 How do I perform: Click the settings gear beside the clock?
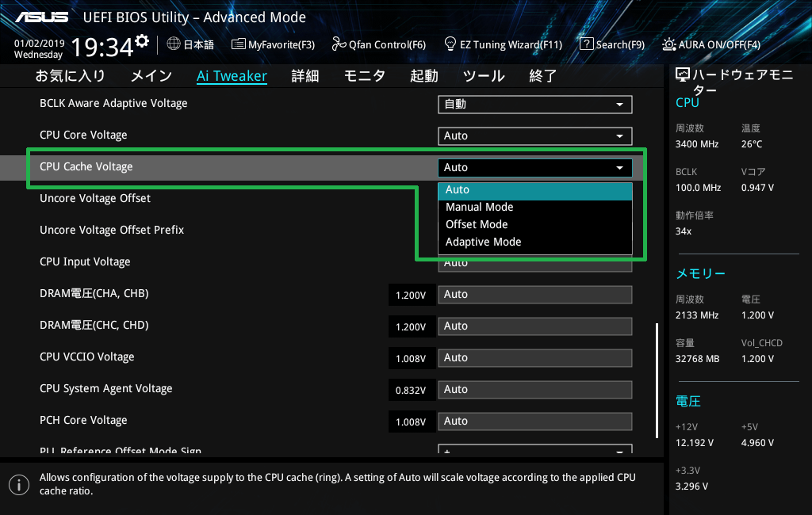142,41
